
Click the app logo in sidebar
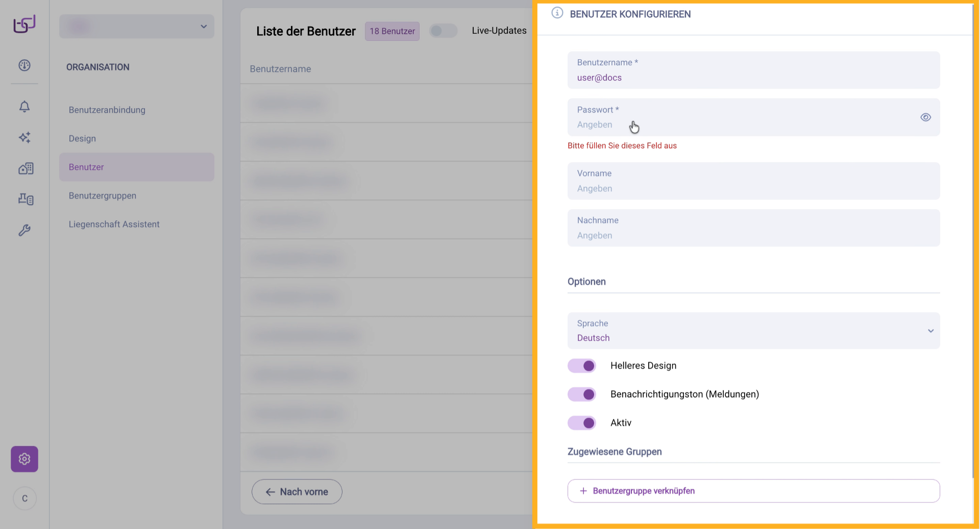tap(24, 24)
